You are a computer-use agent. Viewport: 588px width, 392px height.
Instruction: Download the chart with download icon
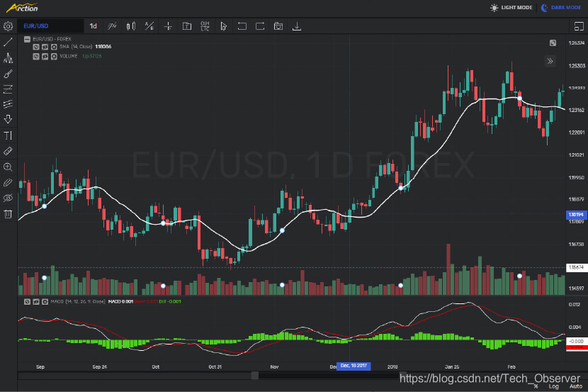(x=297, y=26)
